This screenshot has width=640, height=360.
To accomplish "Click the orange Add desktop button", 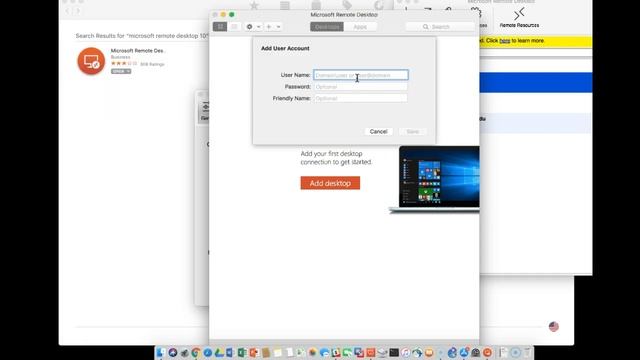I will coord(330,183).
